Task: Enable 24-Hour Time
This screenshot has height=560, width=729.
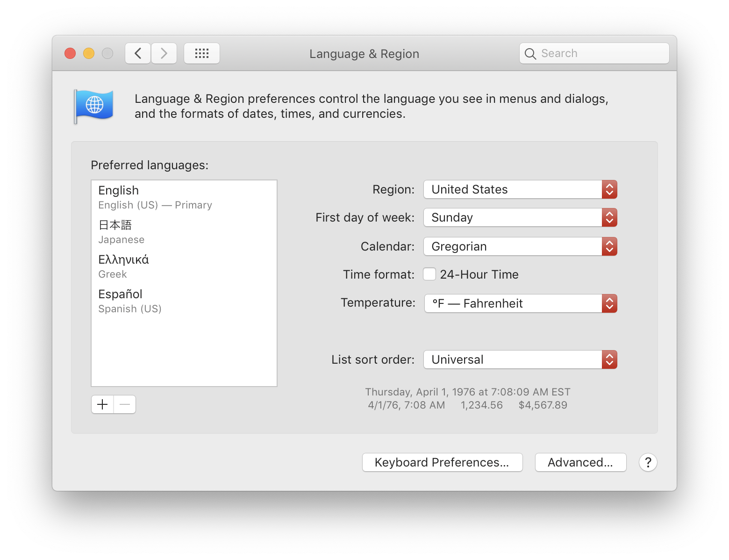Action: tap(429, 274)
